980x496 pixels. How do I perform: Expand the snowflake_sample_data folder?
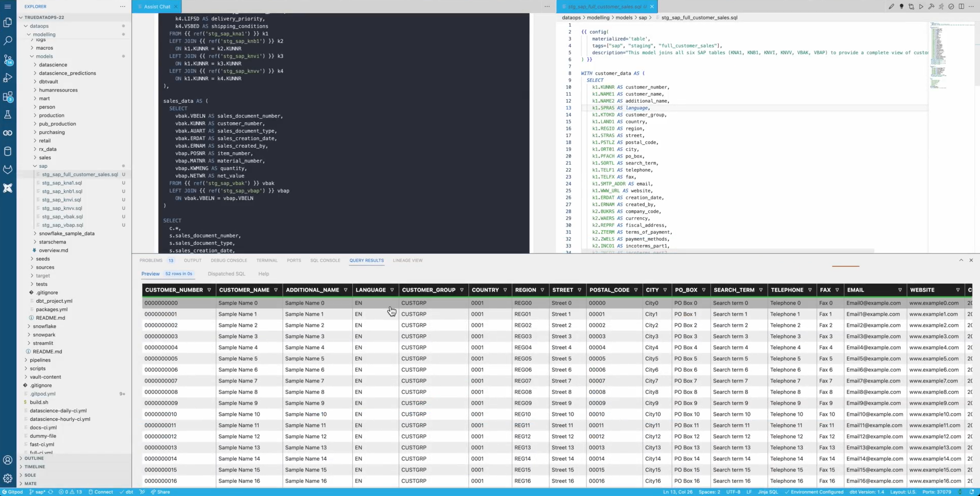coord(66,234)
